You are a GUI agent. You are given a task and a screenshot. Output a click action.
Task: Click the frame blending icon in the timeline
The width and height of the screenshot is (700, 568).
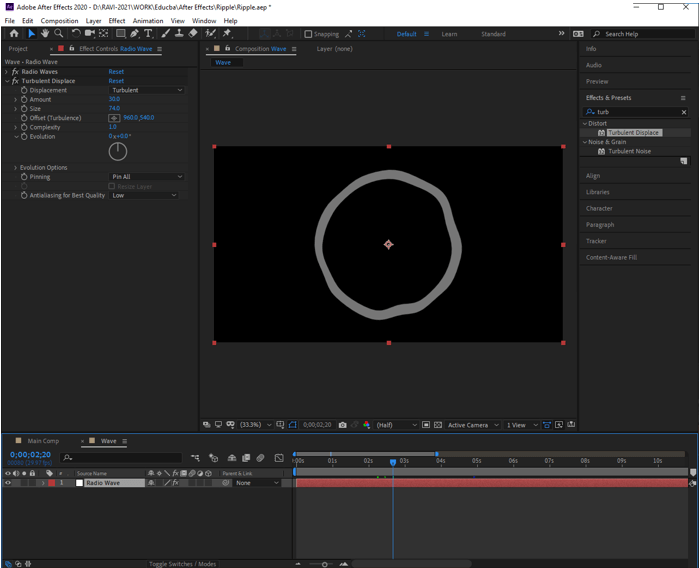246,458
